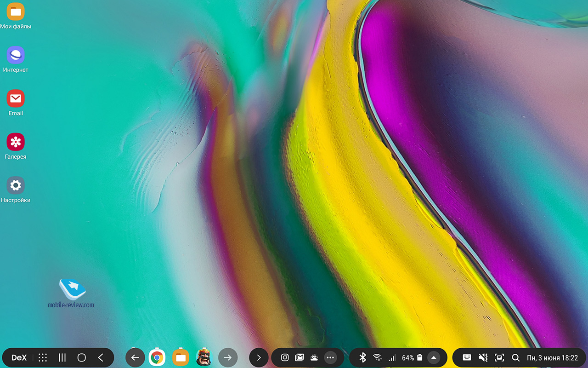Open the Gmail notification icon
The width and height of the screenshot is (588, 368).
(x=300, y=357)
